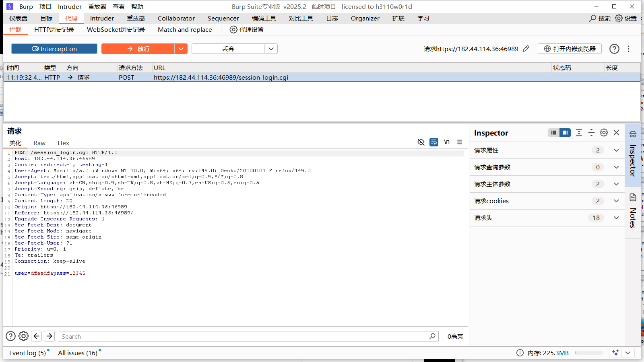Expand the status bar AI dropdown chevron
This screenshot has width=644, height=362.
pyautogui.click(x=627, y=353)
